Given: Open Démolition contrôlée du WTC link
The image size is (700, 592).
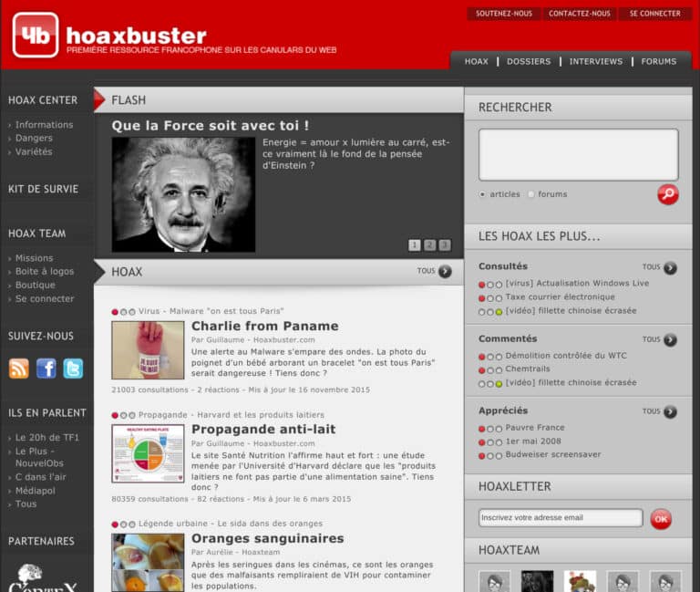Looking at the screenshot, I should (x=566, y=356).
